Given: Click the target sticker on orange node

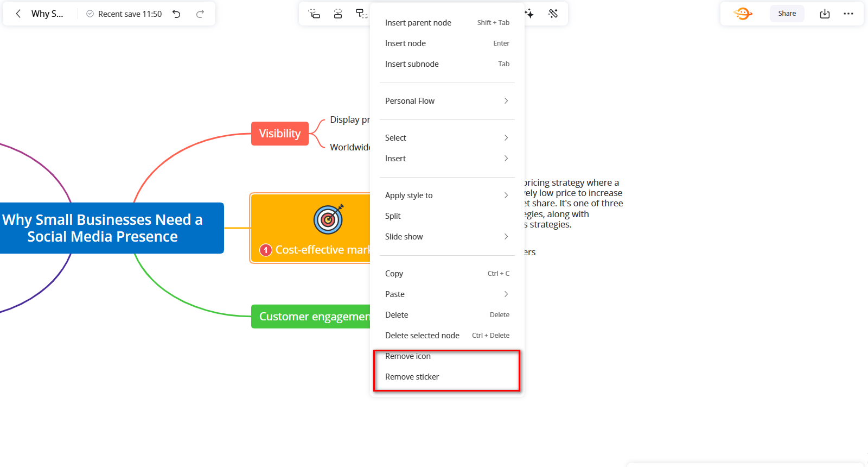Looking at the screenshot, I should [x=328, y=219].
